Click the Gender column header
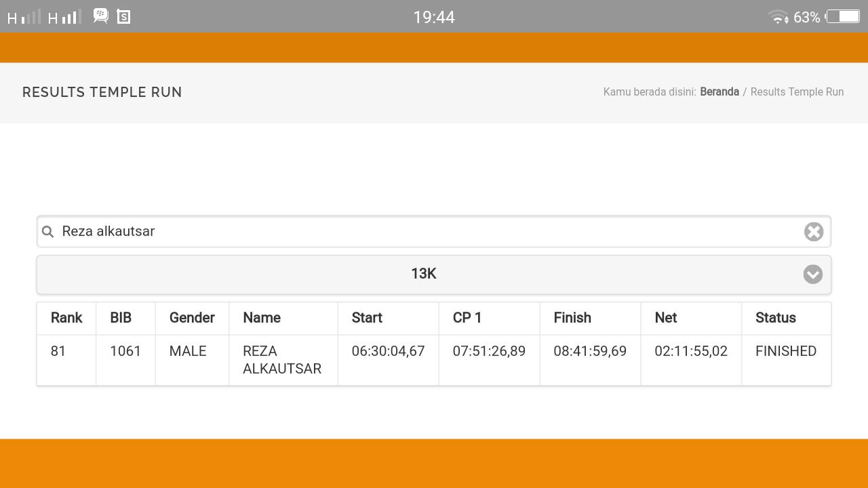Image resolution: width=868 pixels, height=488 pixels. pyautogui.click(x=192, y=318)
